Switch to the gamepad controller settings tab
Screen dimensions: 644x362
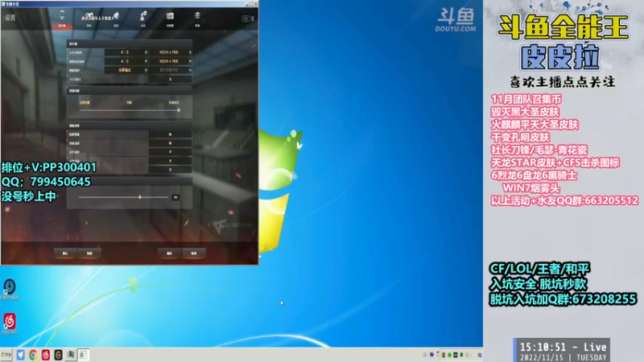89,18
